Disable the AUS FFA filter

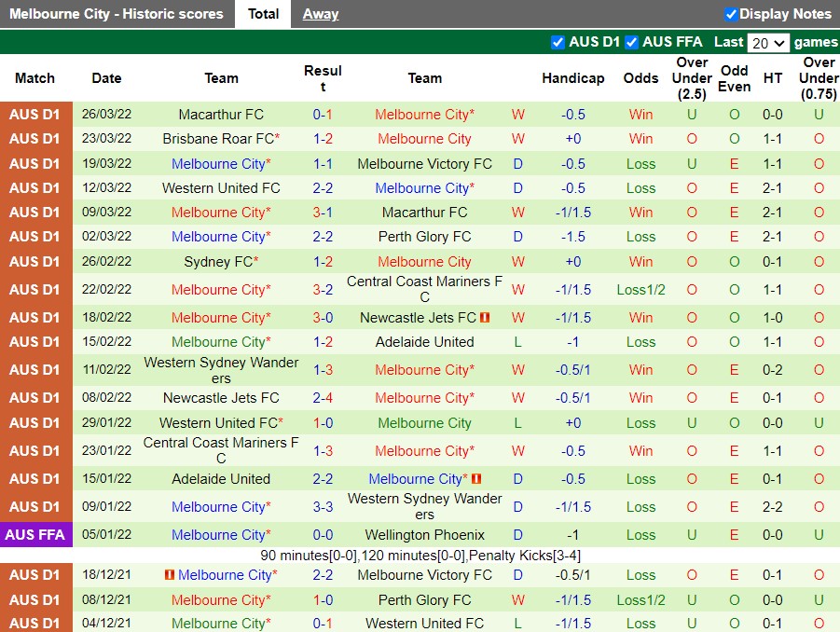pyautogui.click(x=631, y=42)
